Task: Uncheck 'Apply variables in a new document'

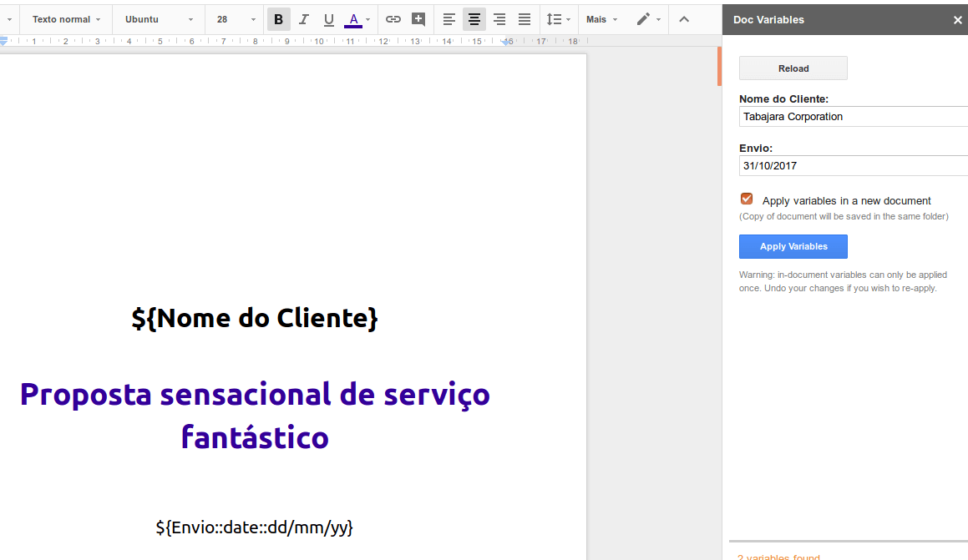Action: coord(746,199)
